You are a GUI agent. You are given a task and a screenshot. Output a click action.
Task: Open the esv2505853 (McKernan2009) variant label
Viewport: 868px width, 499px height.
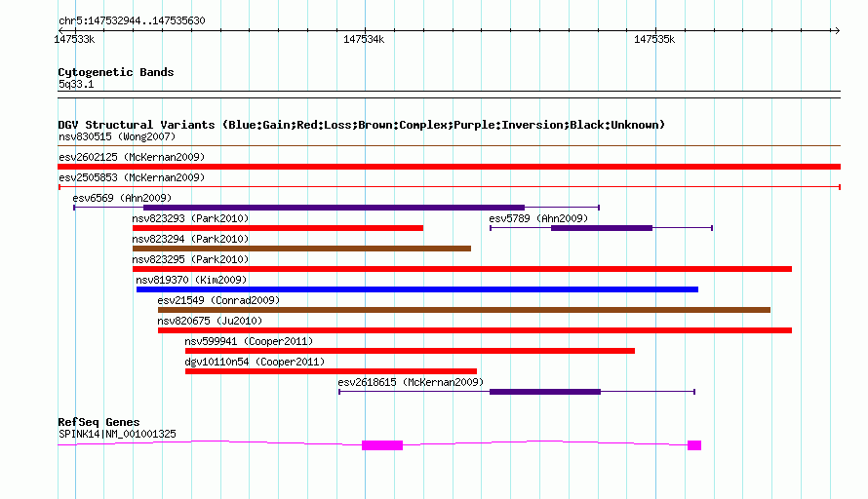pyautogui.click(x=132, y=177)
